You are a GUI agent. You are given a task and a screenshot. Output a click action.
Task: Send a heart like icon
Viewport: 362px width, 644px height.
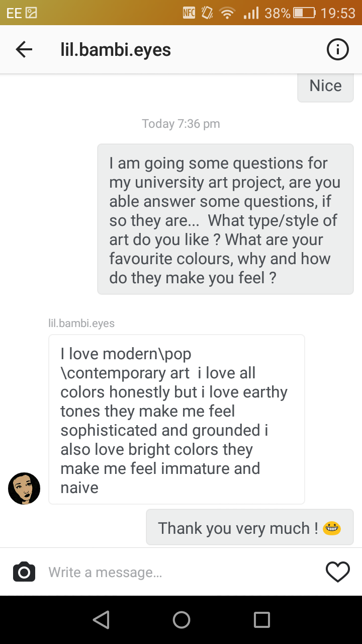[x=337, y=572]
